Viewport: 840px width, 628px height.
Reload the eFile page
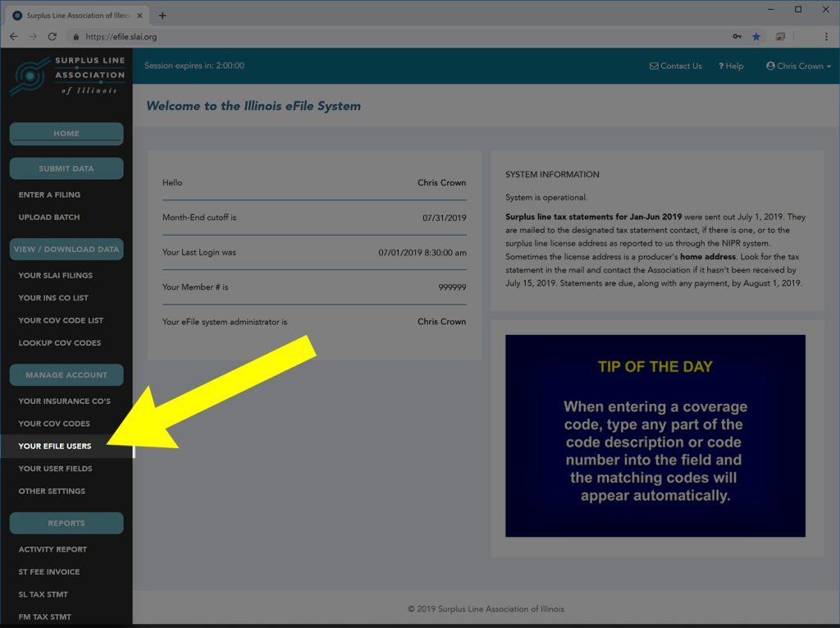click(x=52, y=36)
